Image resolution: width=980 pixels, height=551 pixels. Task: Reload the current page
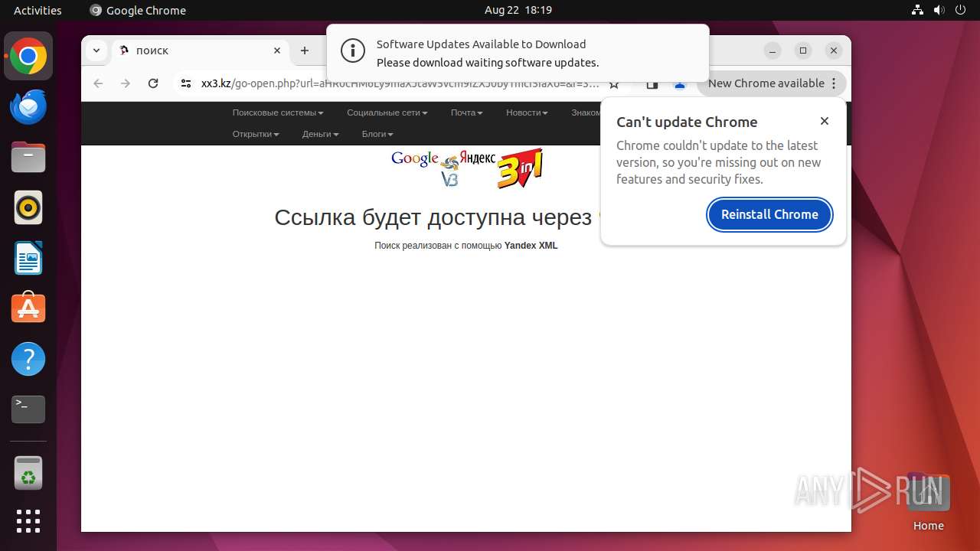(x=153, y=83)
